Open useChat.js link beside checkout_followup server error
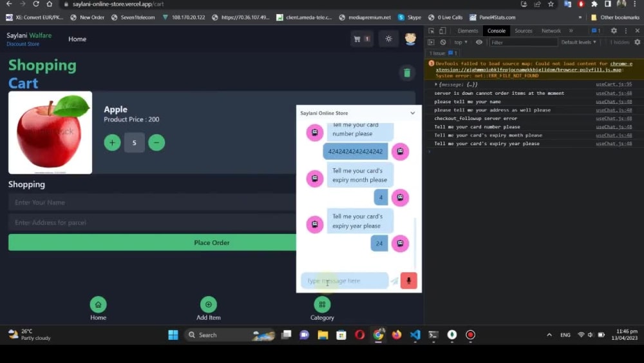The width and height of the screenshot is (644, 363). [614, 119]
